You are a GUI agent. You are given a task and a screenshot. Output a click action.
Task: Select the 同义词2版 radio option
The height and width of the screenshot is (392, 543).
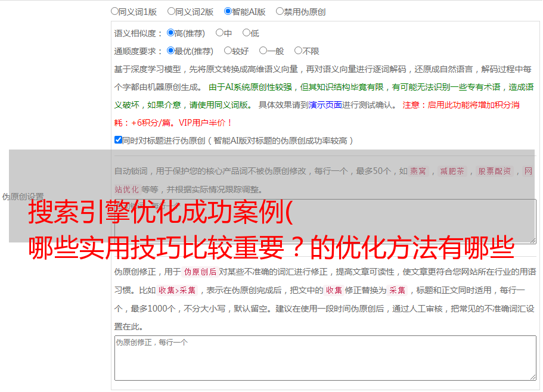coord(171,11)
